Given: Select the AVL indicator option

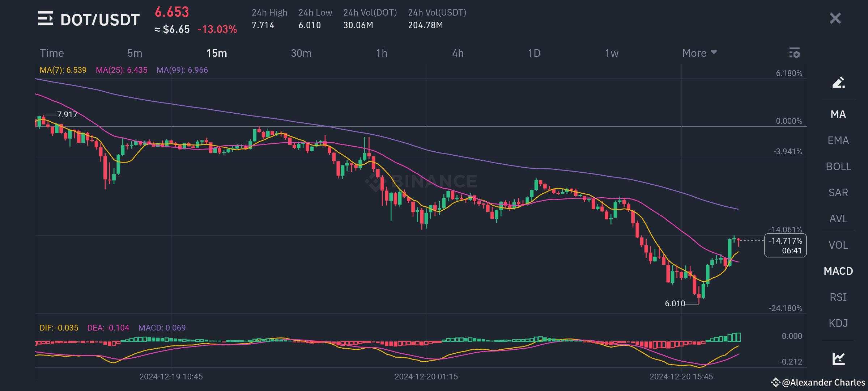Looking at the screenshot, I should coord(838,219).
